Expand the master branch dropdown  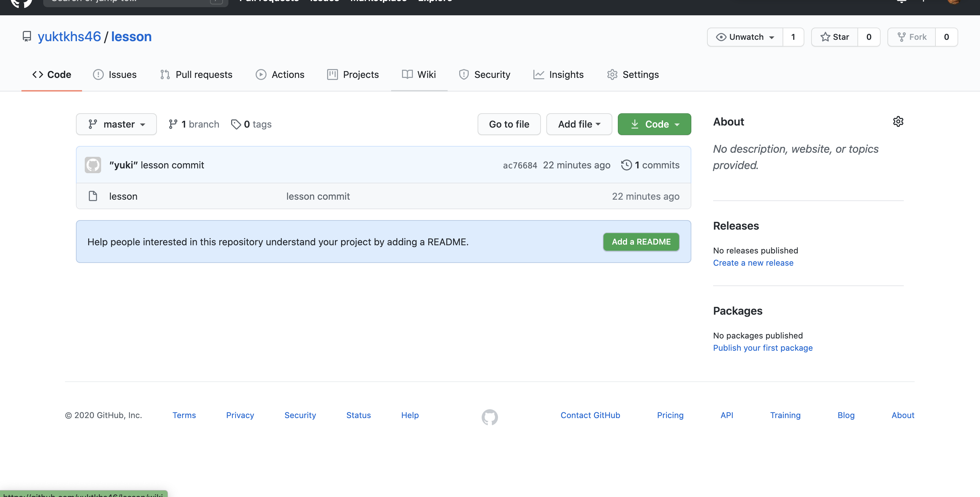[x=116, y=125]
